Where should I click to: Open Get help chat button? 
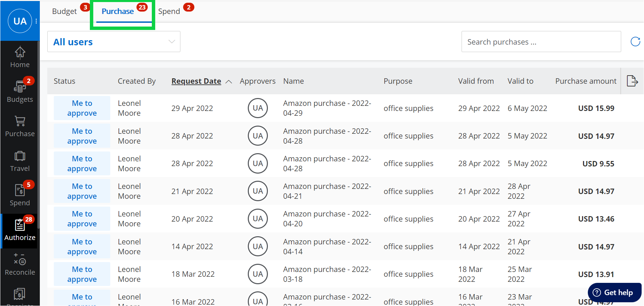[x=614, y=292]
